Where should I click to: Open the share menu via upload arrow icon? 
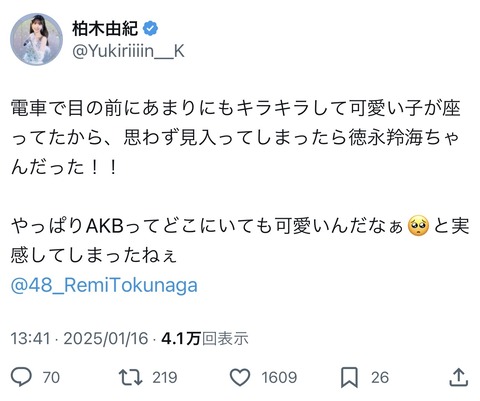coord(458,377)
